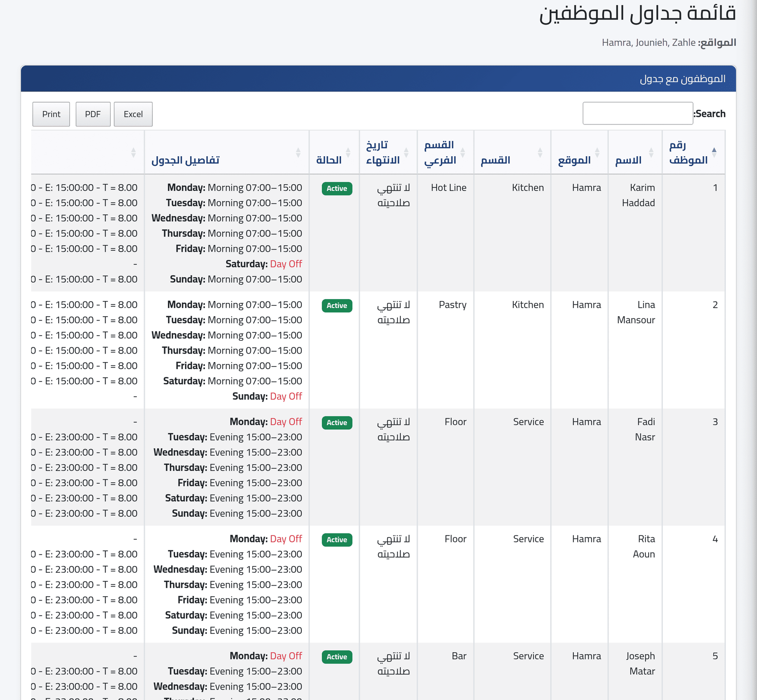Export table with the Excel button

pyautogui.click(x=133, y=114)
